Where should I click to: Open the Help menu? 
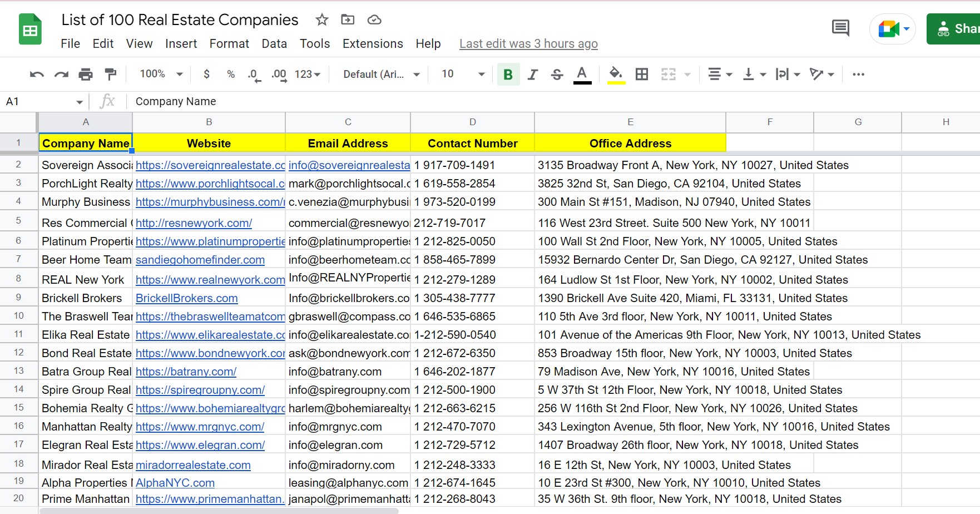point(428,44)
